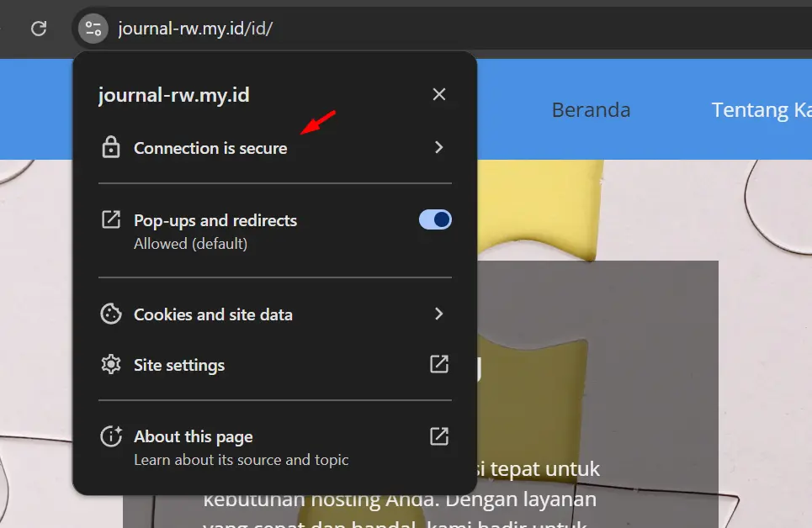Screen dimensions: 812x528
Task: Click the Site settings gear icon
Action: [x=110, y=365]
